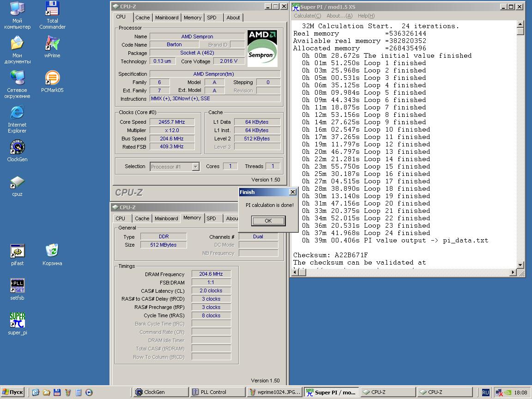
Task: Open the Network Neighborhood desktop icon
Action: click(x=17, y=85)
